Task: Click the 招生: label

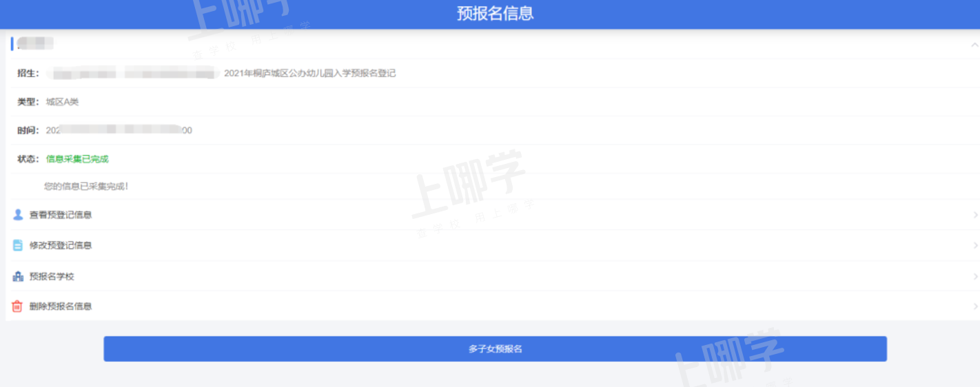Action: [x=28, y=73]
